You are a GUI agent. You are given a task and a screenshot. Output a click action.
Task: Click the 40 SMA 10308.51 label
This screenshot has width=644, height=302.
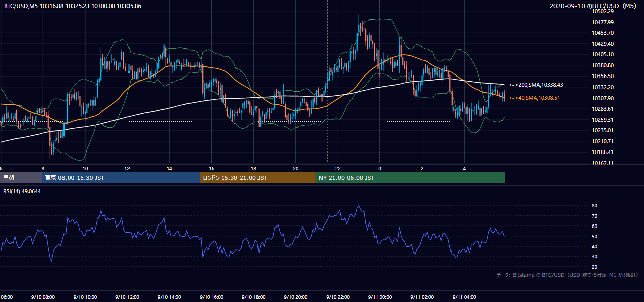click(x=534, y=98)
